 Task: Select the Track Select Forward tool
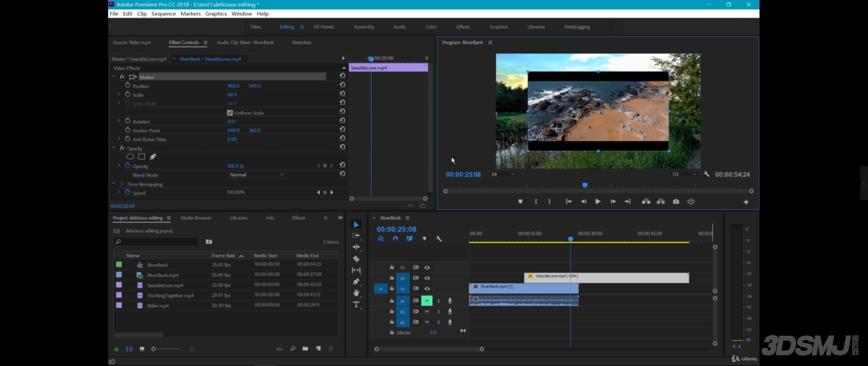(356, 236)
